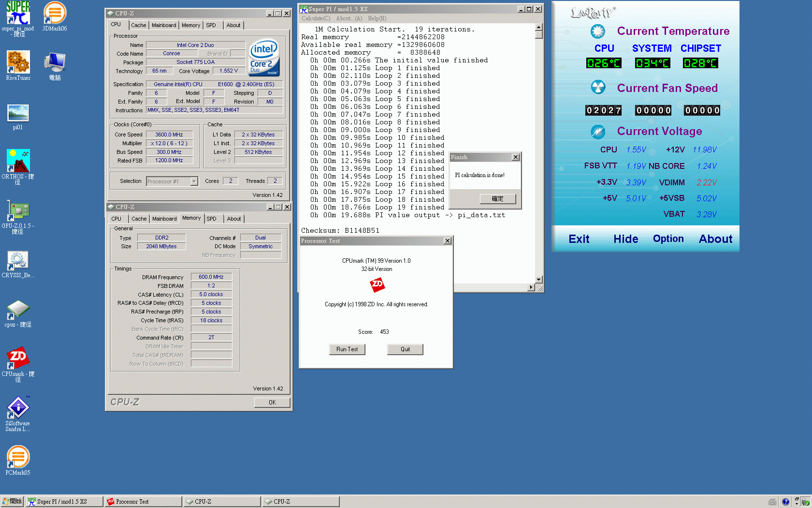Click the CAS# Latency 5.0 clocks field
This screenshot has width=812, height=508.
pyautogui.click(x=211, y=294)
